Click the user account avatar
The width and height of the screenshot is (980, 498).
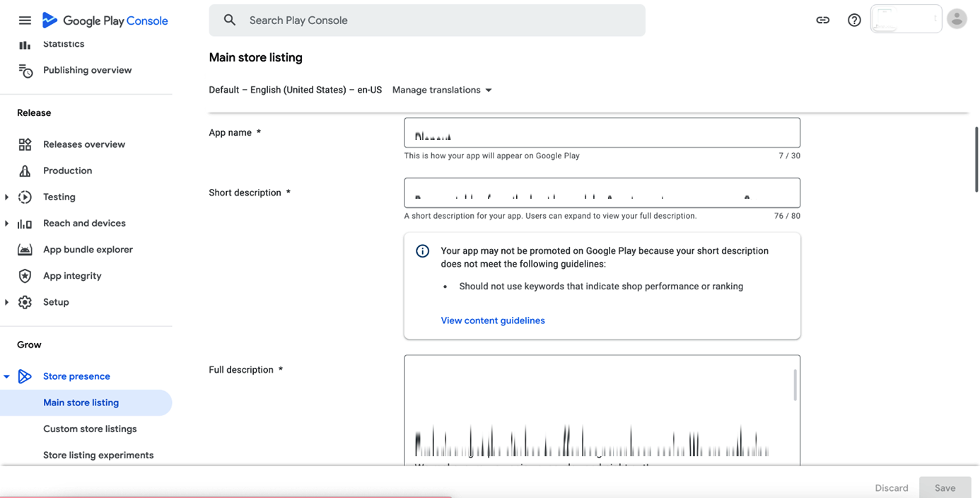(957, 20)
